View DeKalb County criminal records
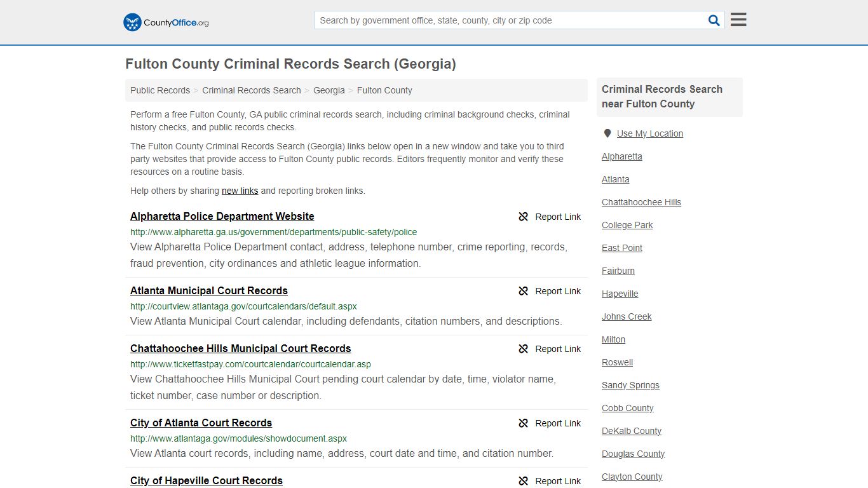868x488 pixels. point(632,431)
